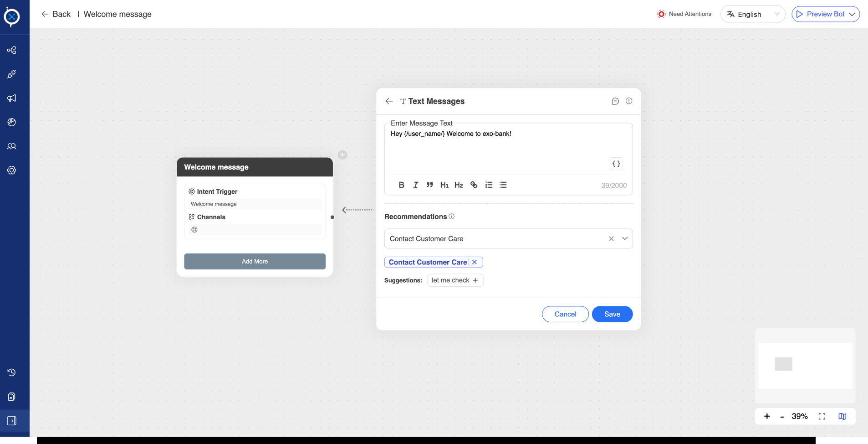Insert a blockquote in message

[x=429, y=185]
